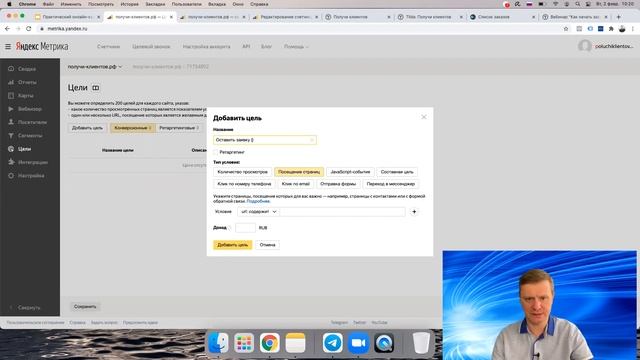The width and height of the screenshot is (640, 360).
Task: Open a new Chrome tab
Action: click(x=618, y=17)
